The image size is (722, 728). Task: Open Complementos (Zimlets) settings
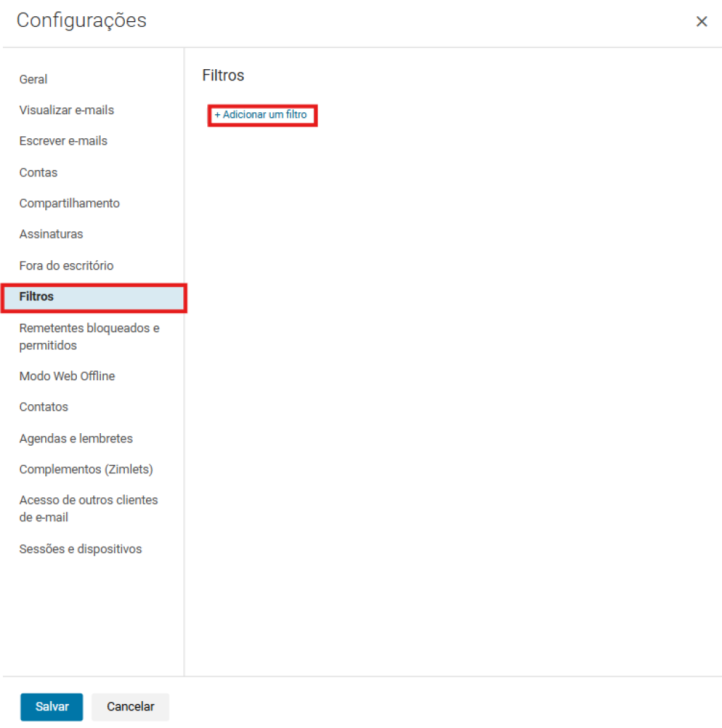[86, 469]
